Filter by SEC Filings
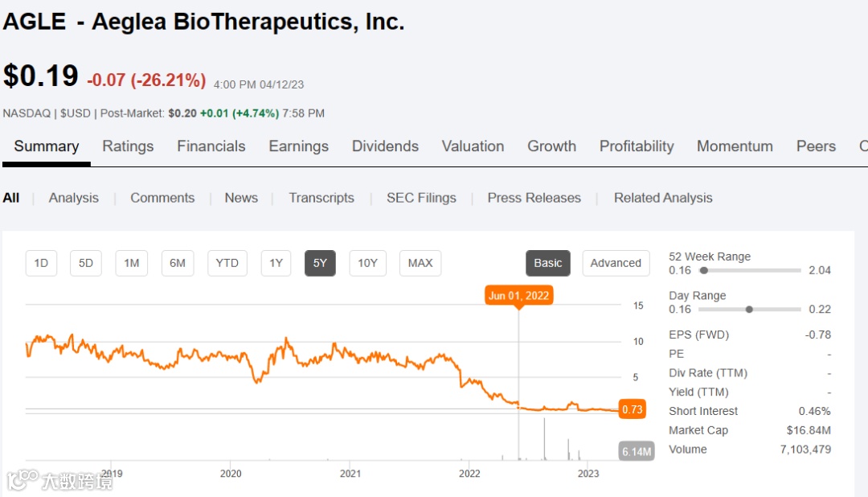 [421, 198]
